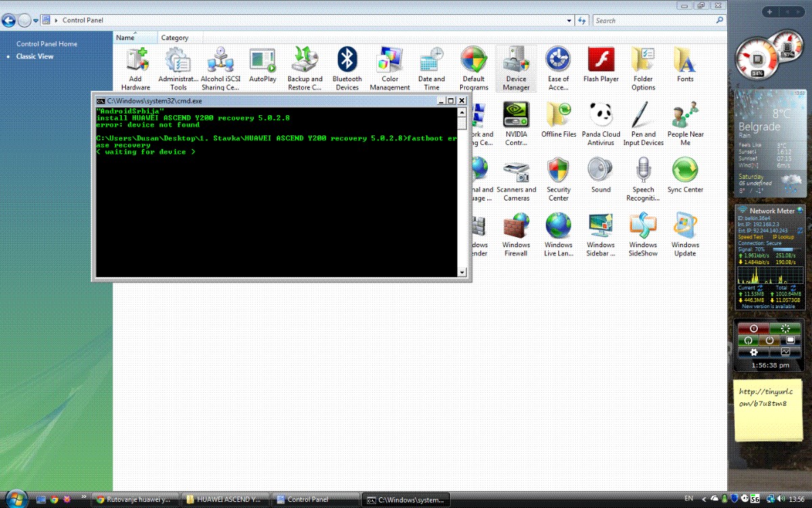Open Administrative Tools icon
Screen dimensions: 812x508
pyautogui.click(x=178, y=68)
